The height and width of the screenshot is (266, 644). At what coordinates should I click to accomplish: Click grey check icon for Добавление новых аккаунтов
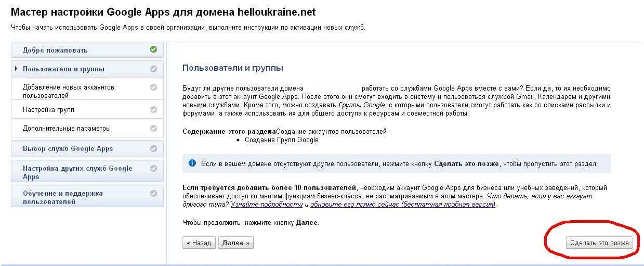pos(153,87)
